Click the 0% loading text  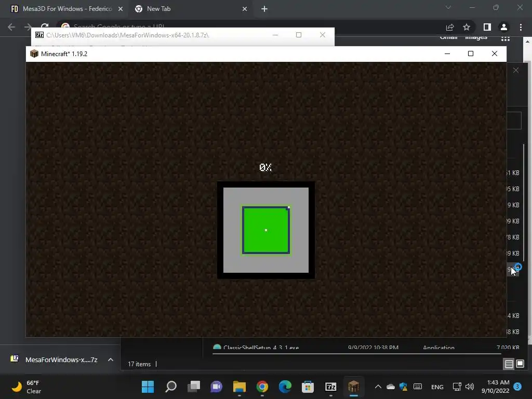click(265, 167)
